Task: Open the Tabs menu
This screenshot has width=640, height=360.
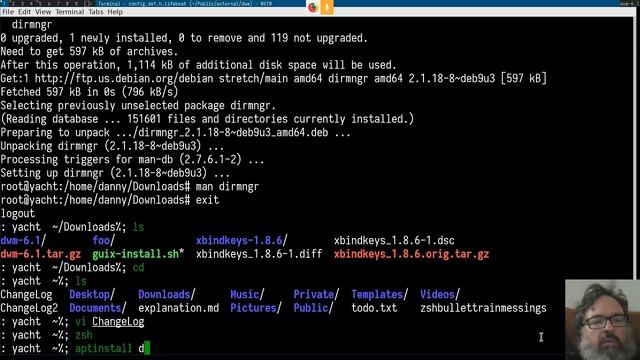Action: click(96, 12)
